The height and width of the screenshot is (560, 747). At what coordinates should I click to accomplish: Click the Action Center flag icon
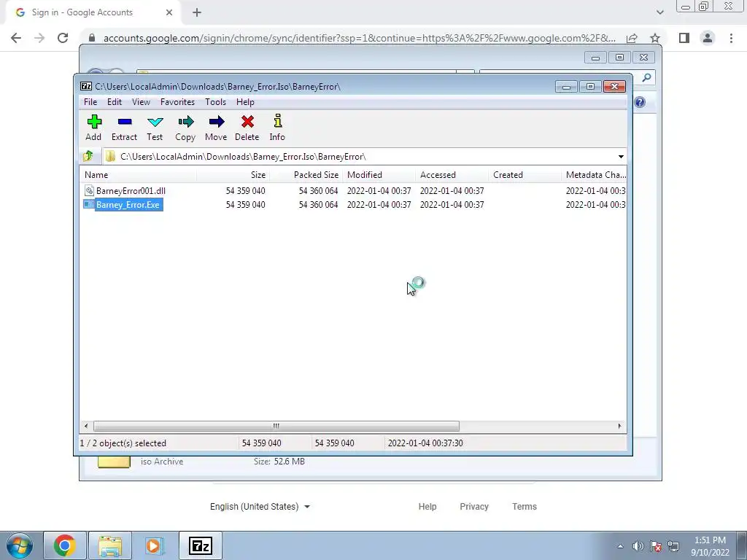pyautogui.click(x=656, y=546)
